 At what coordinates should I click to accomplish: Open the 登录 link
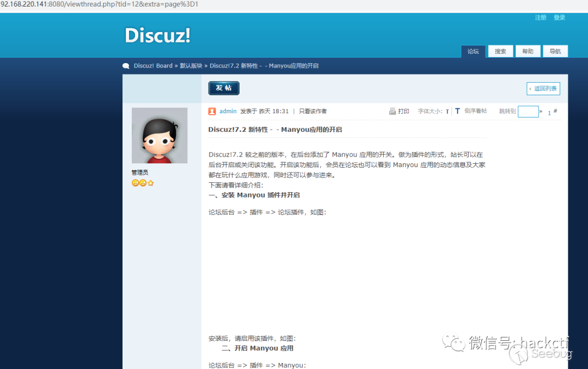[x=559, y=17]
